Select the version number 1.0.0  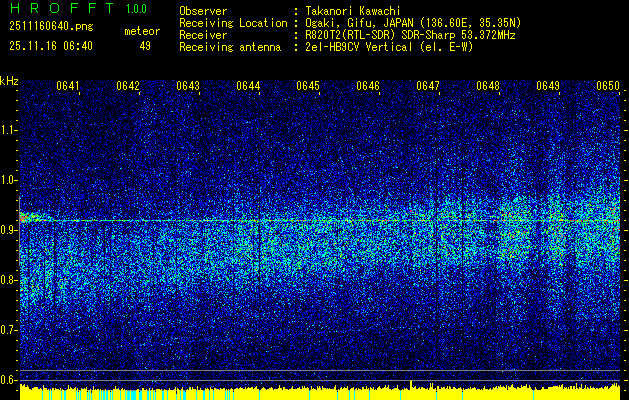[136, 9]
